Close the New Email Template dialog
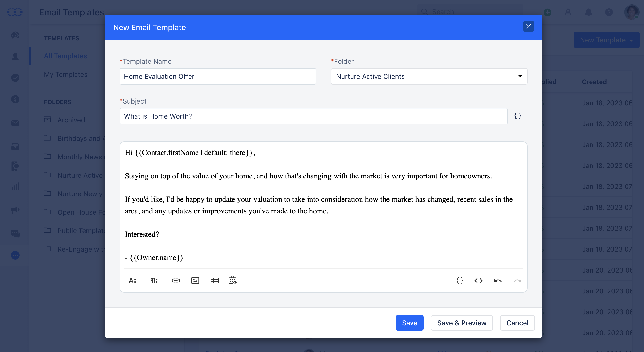The image size is (644, 352). (528, 26)
